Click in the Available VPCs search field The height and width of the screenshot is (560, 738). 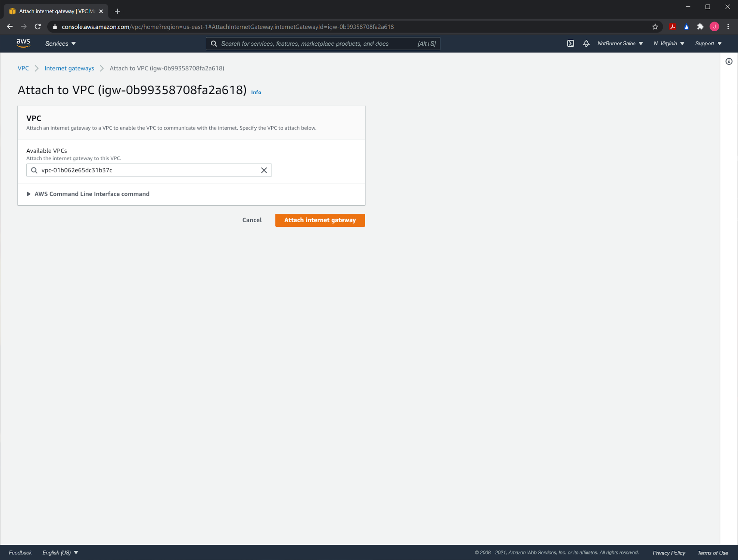(x=148, y=170)
